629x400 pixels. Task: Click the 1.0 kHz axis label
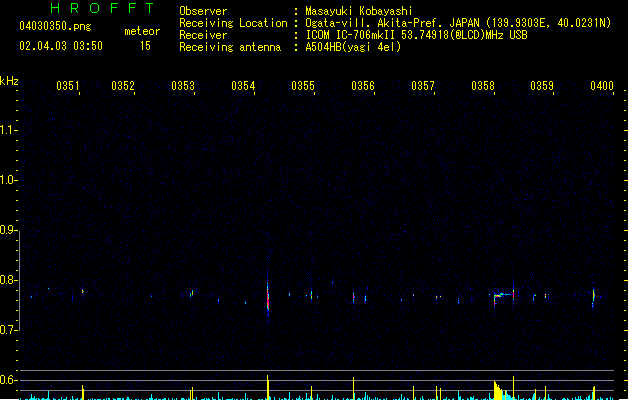pos(8,179)
